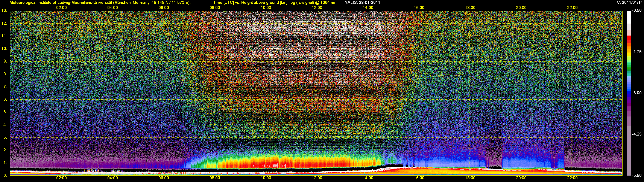Click the 16:00 label on the lower time axis
644x182 pixels.
coord(419,178)
